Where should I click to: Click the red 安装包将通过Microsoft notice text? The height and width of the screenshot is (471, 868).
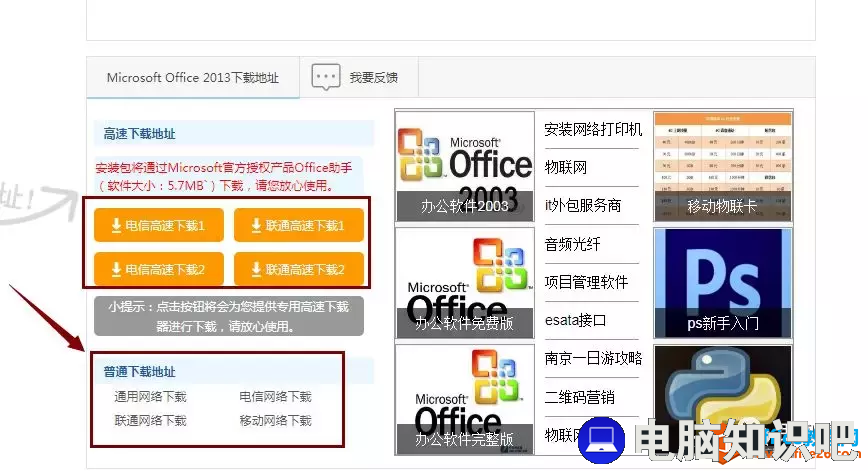(x=224, y=177)
